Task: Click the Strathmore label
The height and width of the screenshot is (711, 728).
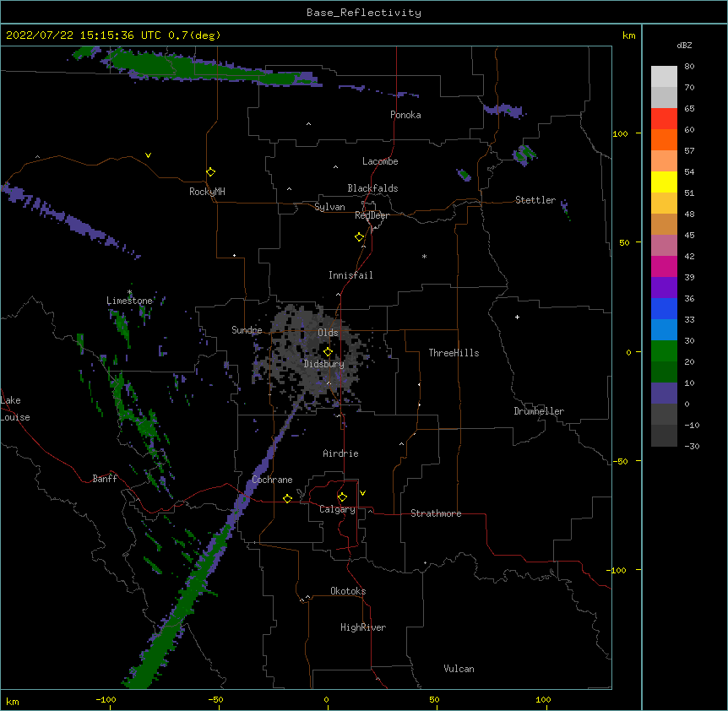Action: click(436, 513)
